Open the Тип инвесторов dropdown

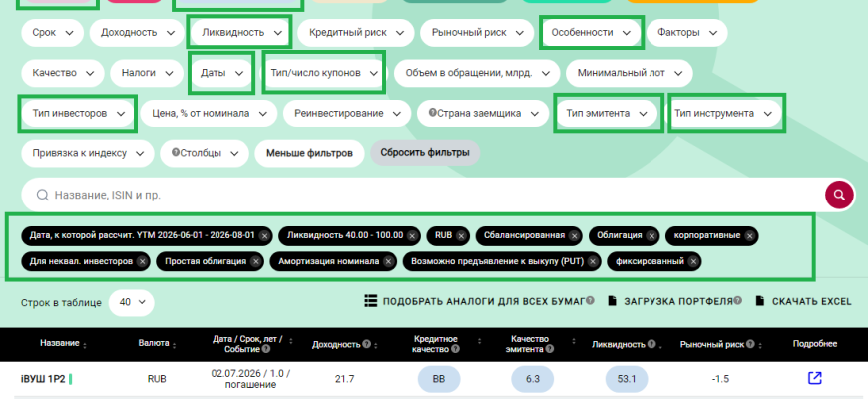pyautogui.click(x=78, y=113)
